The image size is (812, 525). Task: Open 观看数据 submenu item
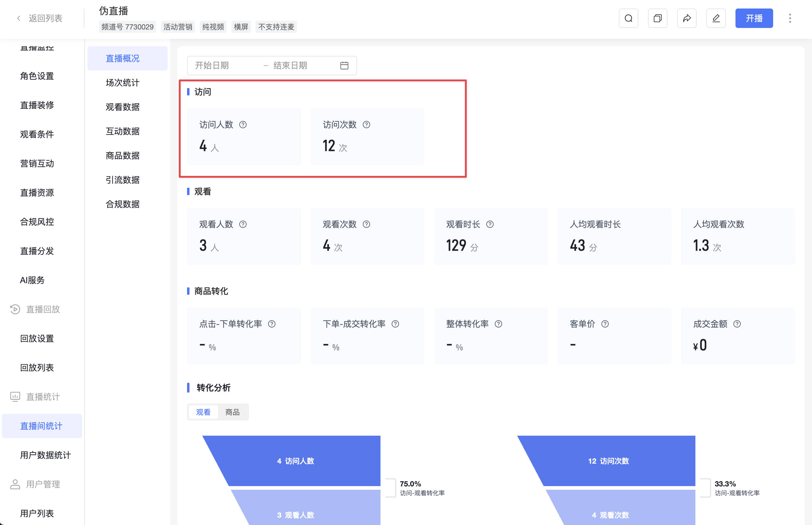pyautogui.click(x=127, y=107)
